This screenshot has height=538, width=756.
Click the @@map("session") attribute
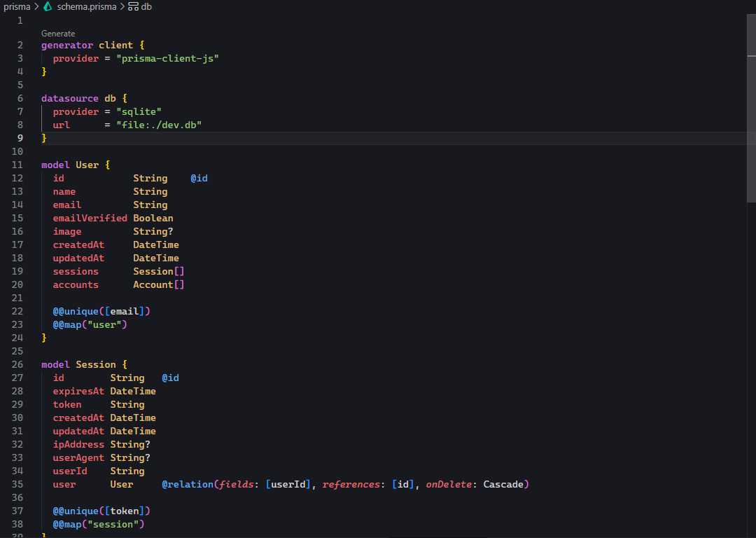(99, 524)
